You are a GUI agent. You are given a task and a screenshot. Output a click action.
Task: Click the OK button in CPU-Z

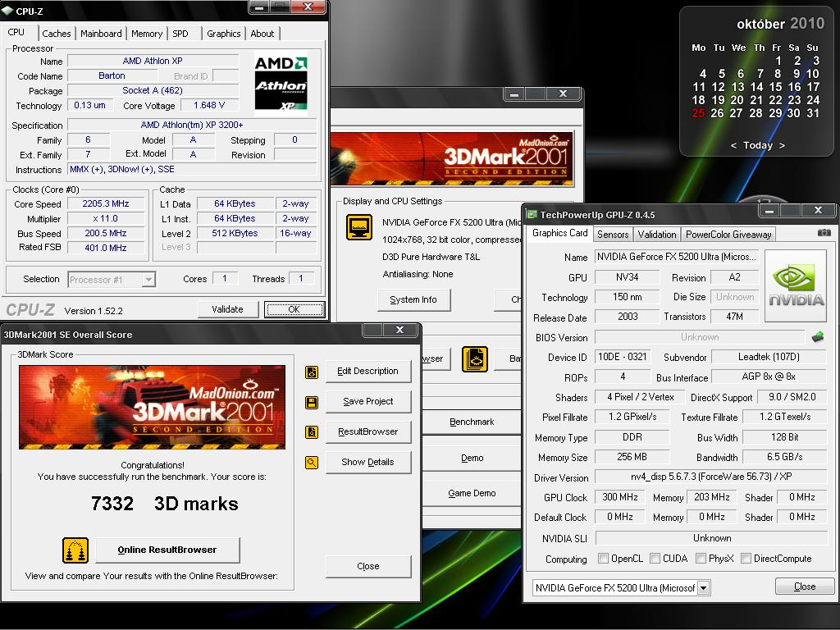tap(294, 309)
